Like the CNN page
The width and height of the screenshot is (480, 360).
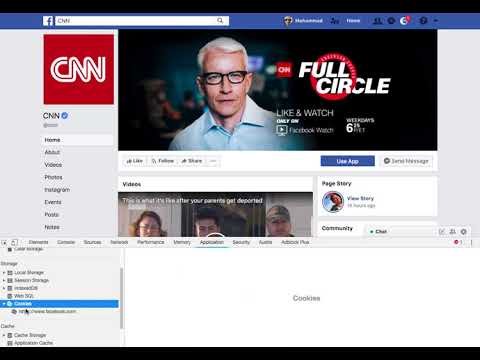[135, 161]
